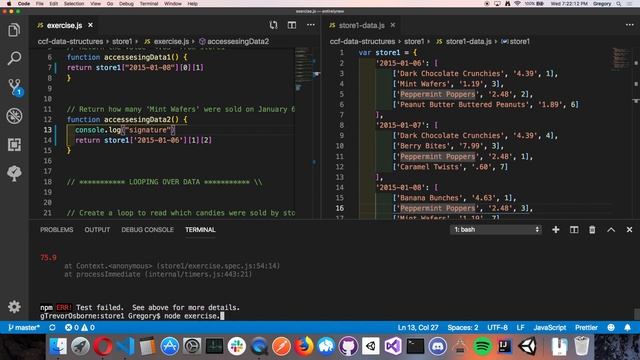Viewport: 640px width, 360px height.
Task: Open Slack from the dock
Action: [x=236, y=346]
